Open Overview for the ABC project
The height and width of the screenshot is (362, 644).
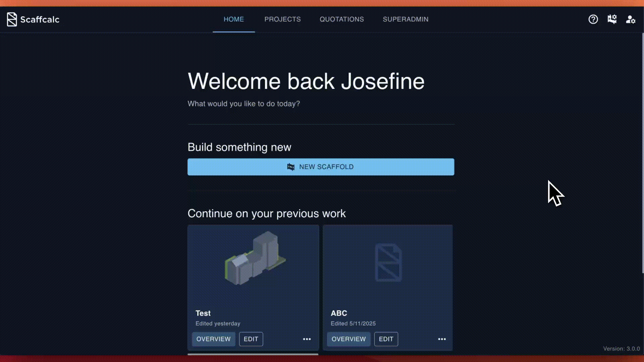click(x=348, y=339)
